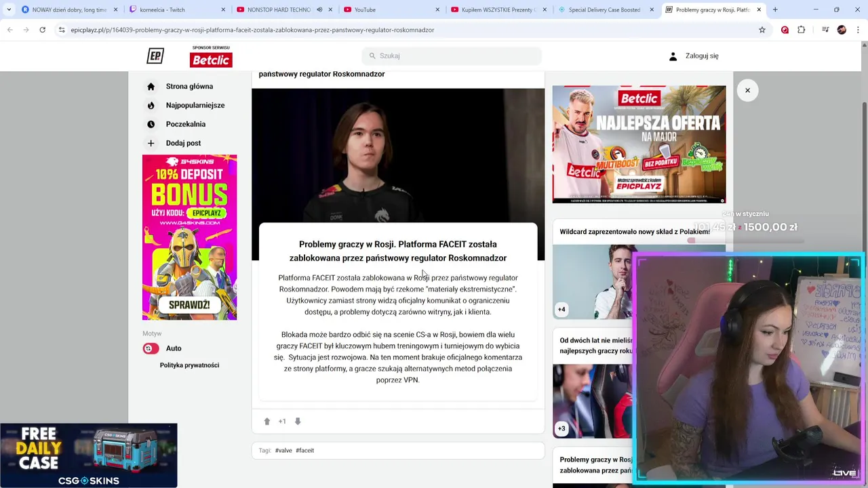Viewport: 868px width, 488px height.
Task: Click the article headline about FACEIT blocked
Action: tap(398, 251)
